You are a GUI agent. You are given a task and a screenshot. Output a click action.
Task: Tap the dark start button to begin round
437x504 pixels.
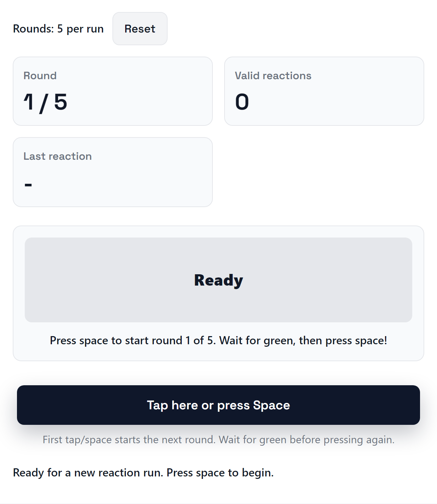[x=218, y=405]
